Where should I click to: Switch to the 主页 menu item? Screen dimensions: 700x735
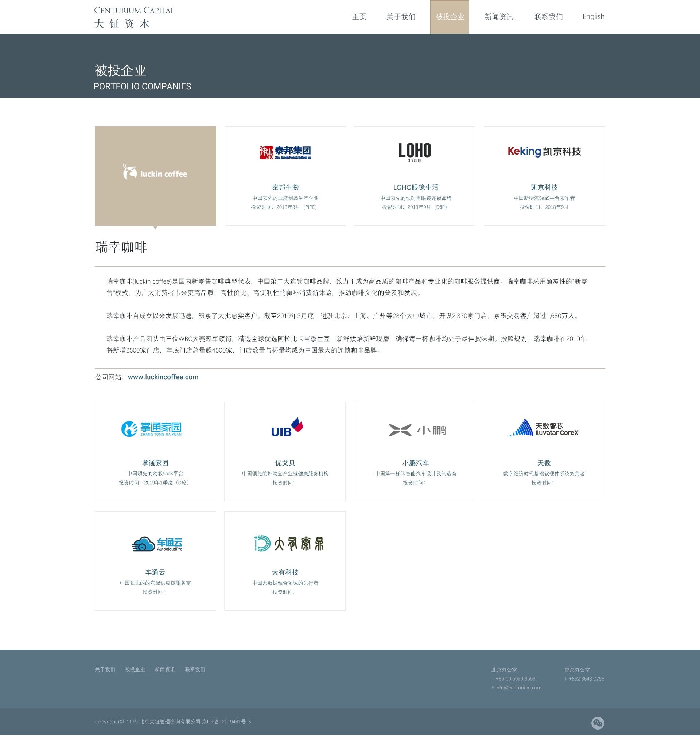click(359, 17)
